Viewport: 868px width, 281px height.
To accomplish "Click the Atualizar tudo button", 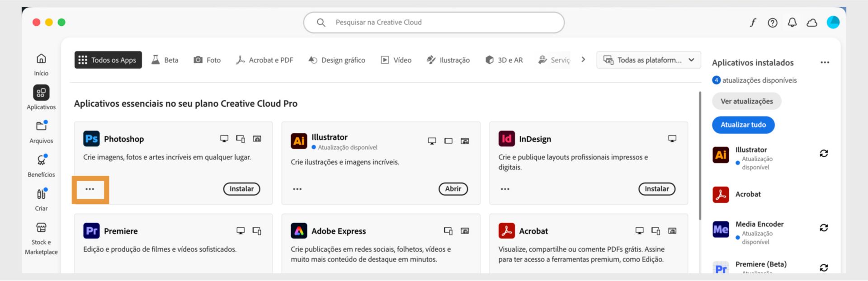I will pos(743,125).
